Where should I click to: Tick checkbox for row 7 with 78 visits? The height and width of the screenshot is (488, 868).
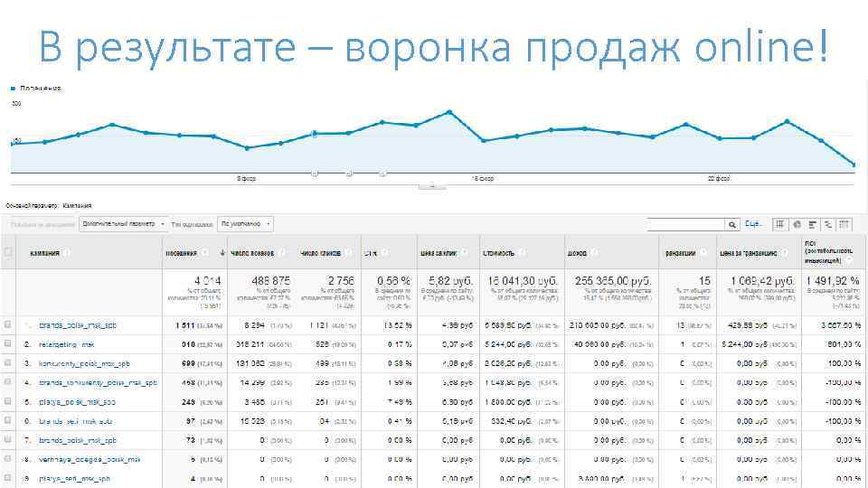pos(8,439)
